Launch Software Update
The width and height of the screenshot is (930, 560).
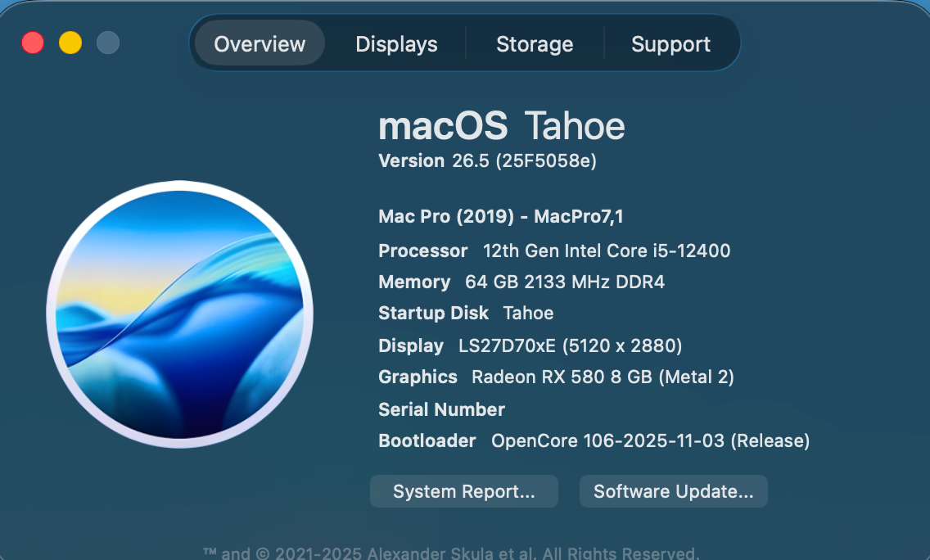click(x=673, y=491)
